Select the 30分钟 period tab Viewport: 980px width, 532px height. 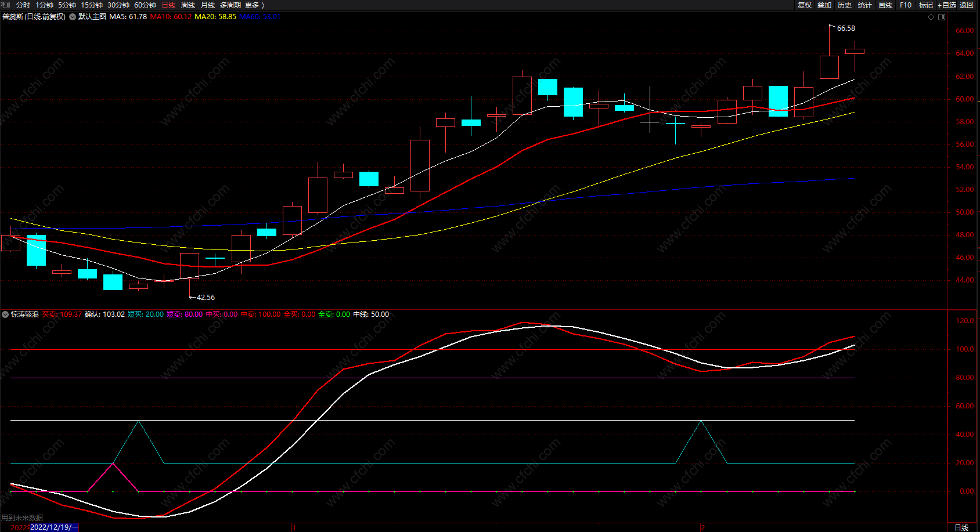118,5
